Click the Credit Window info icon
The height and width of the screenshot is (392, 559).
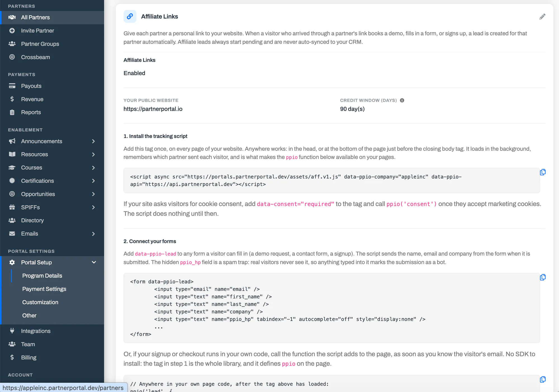(x=402, y=100)
